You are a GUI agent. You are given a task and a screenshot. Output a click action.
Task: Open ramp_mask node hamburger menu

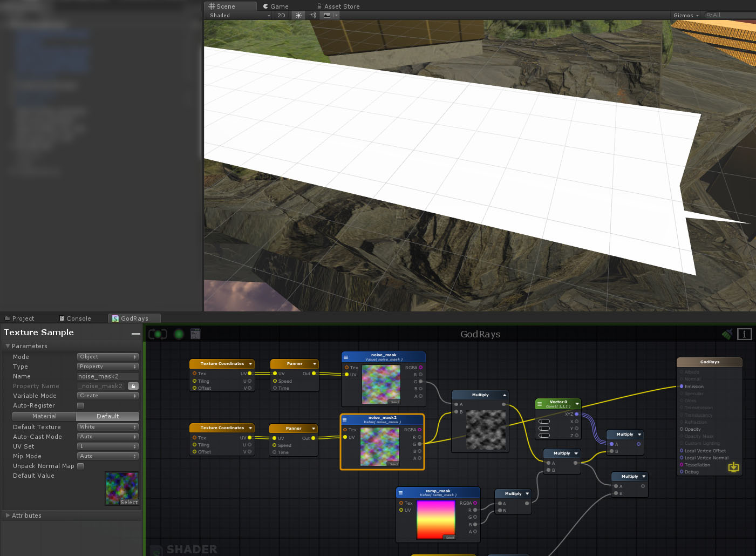tap(400, 492)
